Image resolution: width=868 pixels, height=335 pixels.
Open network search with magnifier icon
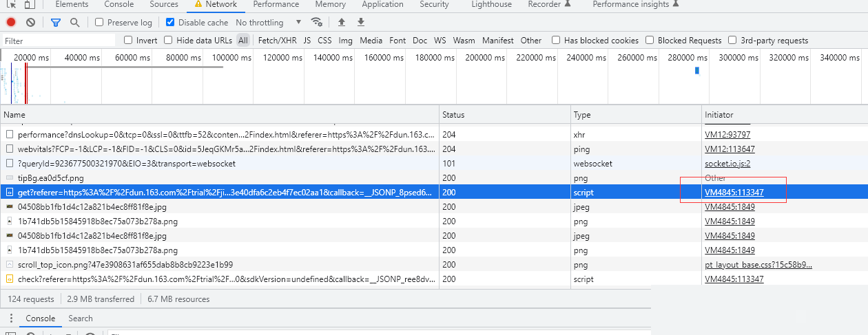[x=74, y=23]
